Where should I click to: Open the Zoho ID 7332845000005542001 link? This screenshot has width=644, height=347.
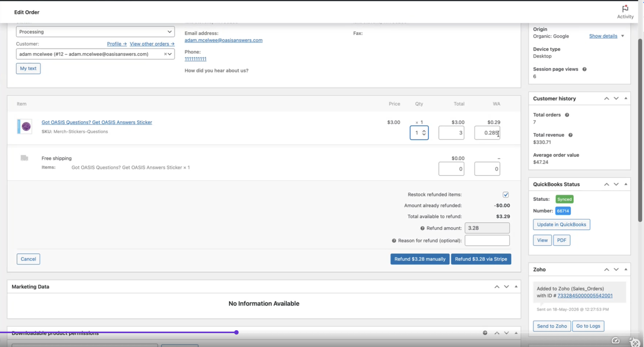(x=585, y=296)
